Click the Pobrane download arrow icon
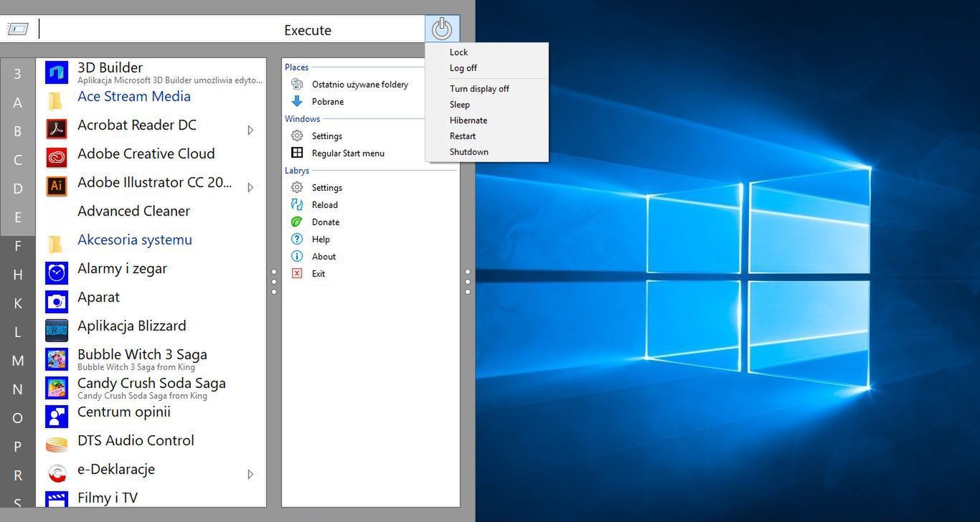The image size is (980, 522). click(297, 101)
